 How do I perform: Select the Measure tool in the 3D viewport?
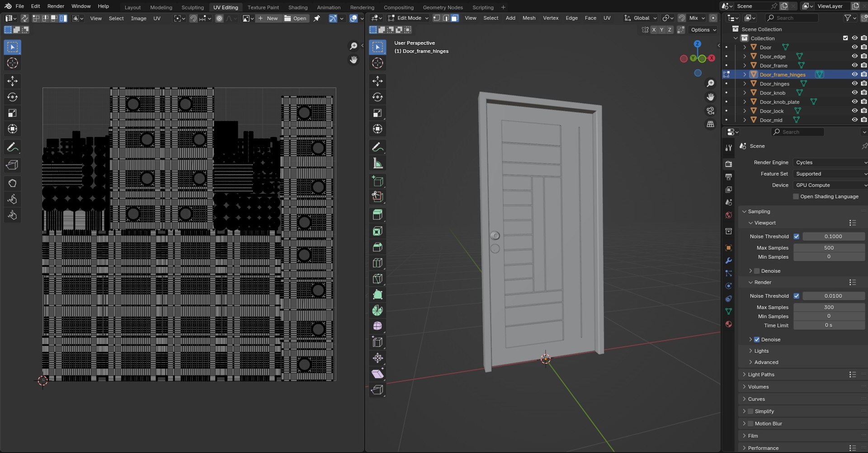[377, 163]
